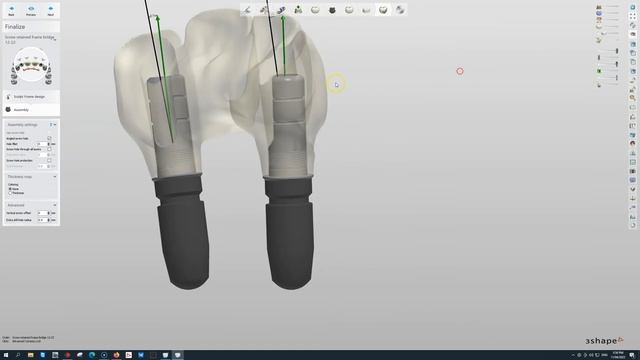This screenshot has height=360, width=640.
Task: Edit the Hole fillet value field
Action: pos(42,144)
